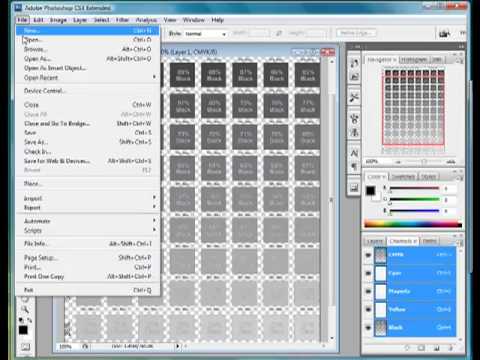Choose New from the File menu
The image size is (480, 360).
pyautogui.click(x=88, y=31)
